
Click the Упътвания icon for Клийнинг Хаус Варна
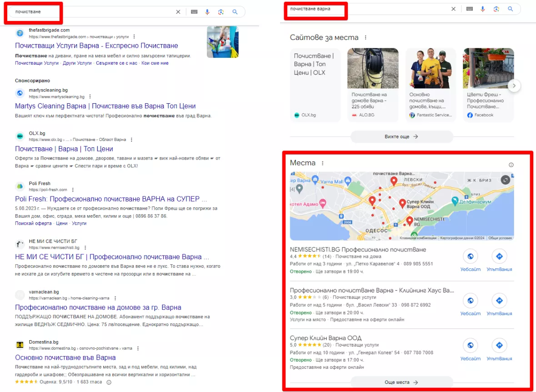coord(499,301)
